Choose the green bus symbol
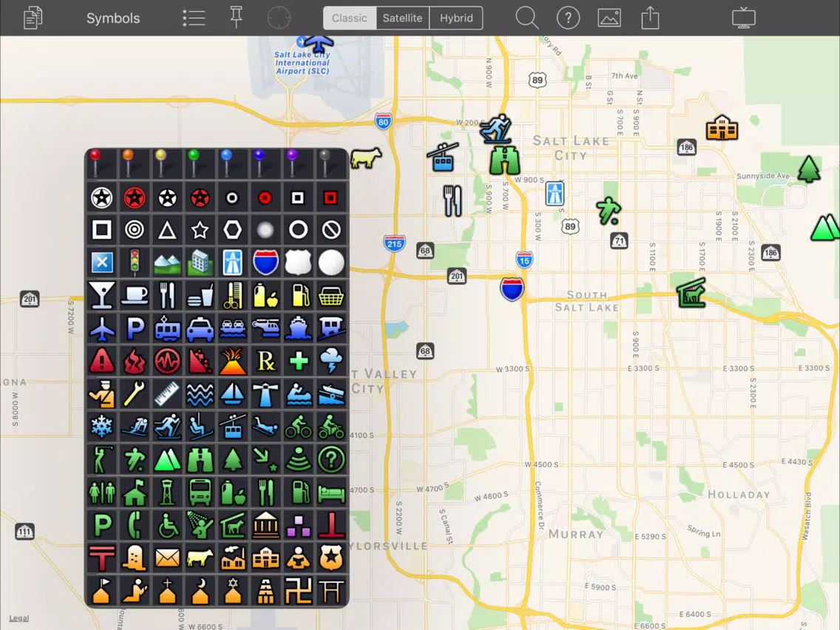Viewport: 840px width, 630px height. pos(200,492)
